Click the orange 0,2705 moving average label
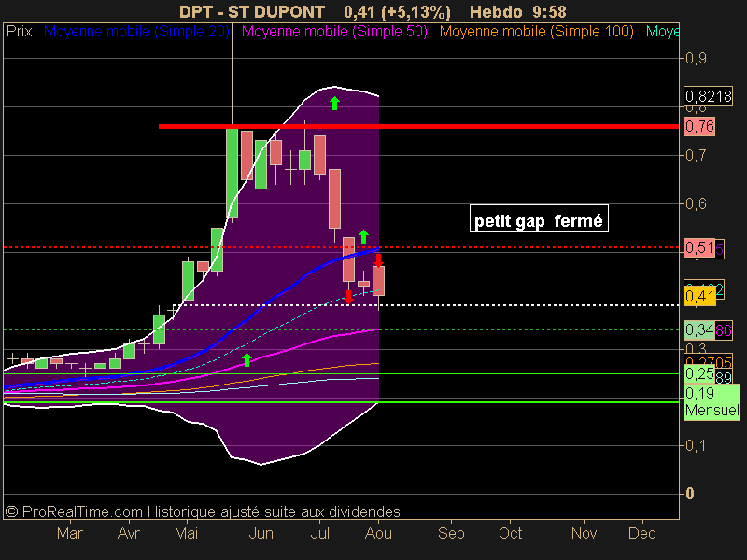The width and height of the screenshot is (747, 560). coord(709,361)
